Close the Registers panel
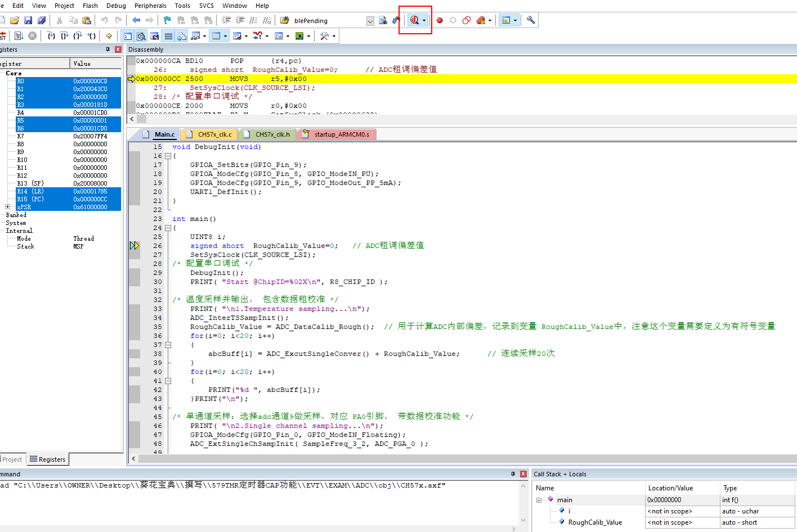Viewport: 797px width, 532px height. pyautogui.click(x=118, y=49)
